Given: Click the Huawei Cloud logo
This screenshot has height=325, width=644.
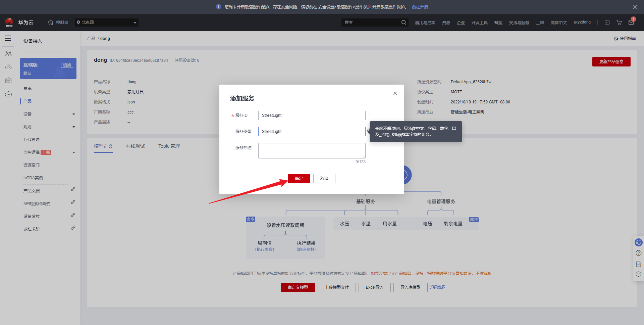Looking at the screenshot, I should tap(9, 22).
